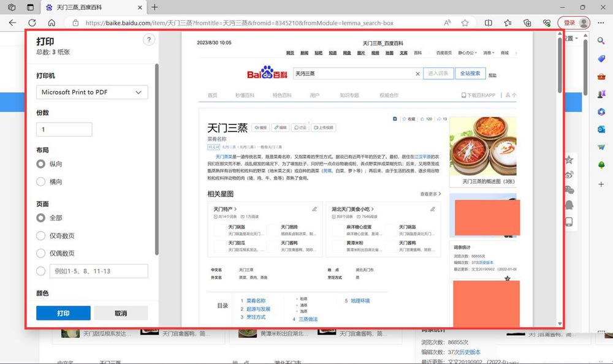Open the Edge workspaces icon

pos(12,7)
